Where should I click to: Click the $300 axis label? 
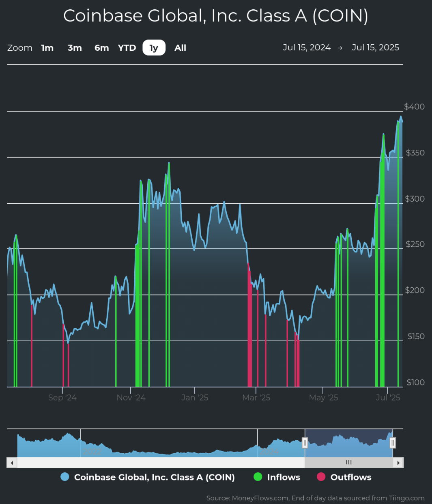tap(415, 199)
